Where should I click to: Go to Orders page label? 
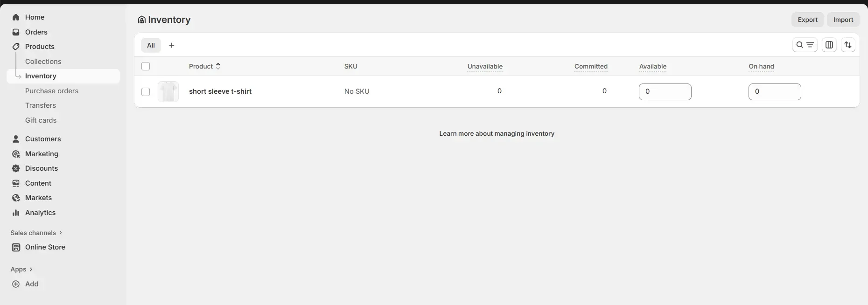(36, 32)
